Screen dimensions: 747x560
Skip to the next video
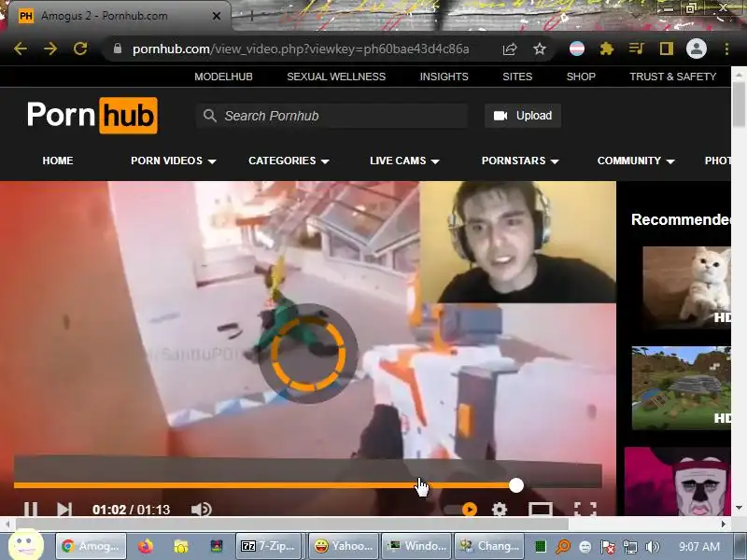point(64,509)
